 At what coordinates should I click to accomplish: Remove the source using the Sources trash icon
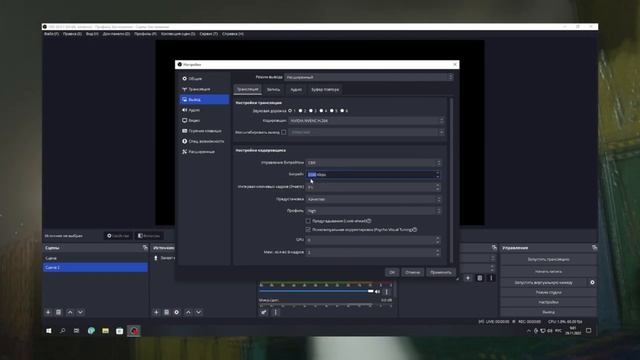click(x=167, y=312)
